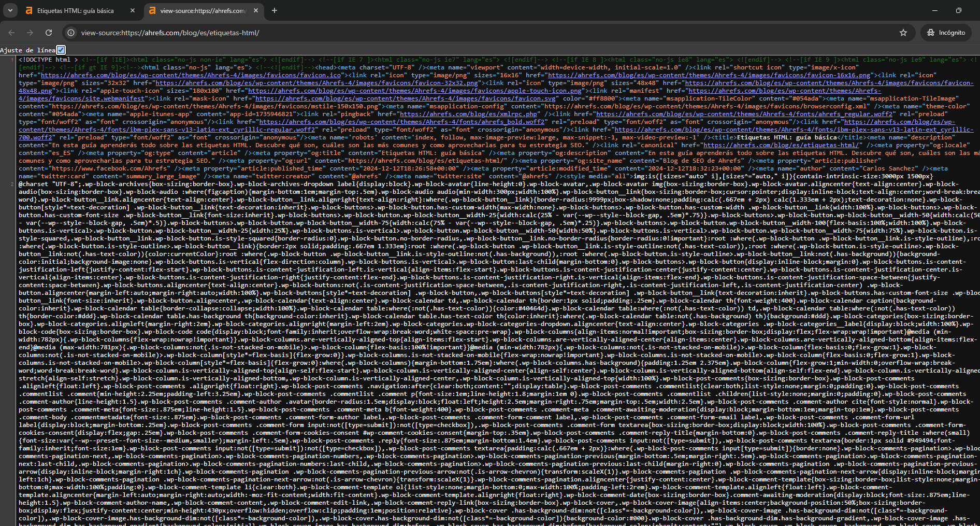Click the forward navigation arrow
The image size is (980, 526).
(30, 32)
